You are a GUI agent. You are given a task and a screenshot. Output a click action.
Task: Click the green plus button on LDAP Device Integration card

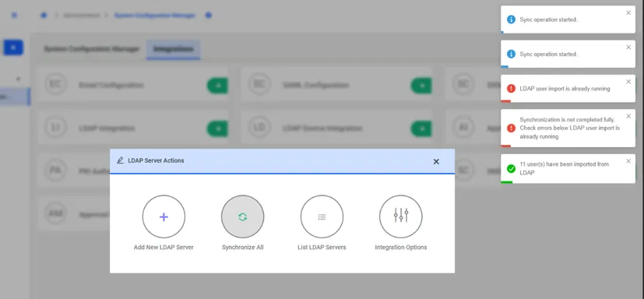point(421,128)
